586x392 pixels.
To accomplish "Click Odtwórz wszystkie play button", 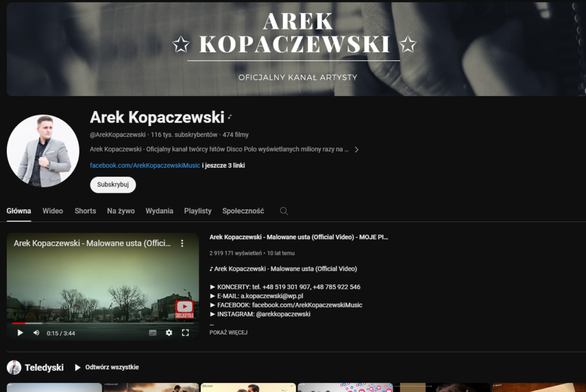I will pos(107,367).
